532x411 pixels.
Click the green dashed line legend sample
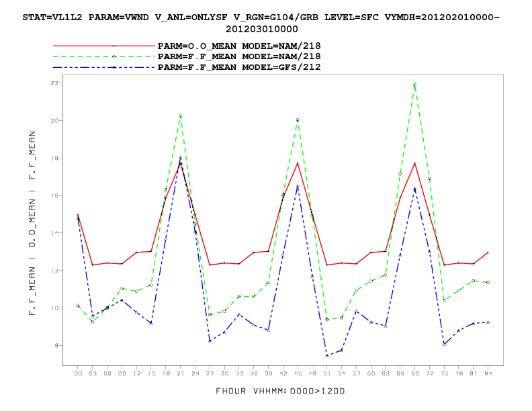[x=104, y=56]
